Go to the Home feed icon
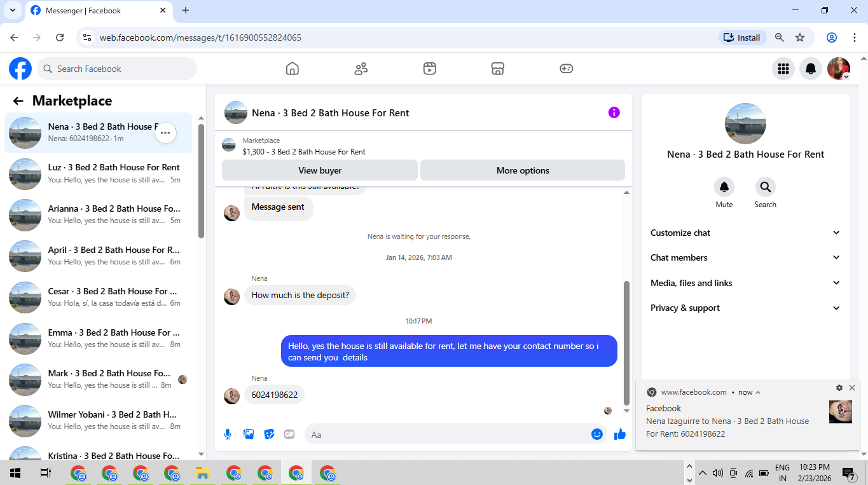Image resolution: width=868 pixels, height=485 pixels. pyautogui.click(x=293, y=69)
